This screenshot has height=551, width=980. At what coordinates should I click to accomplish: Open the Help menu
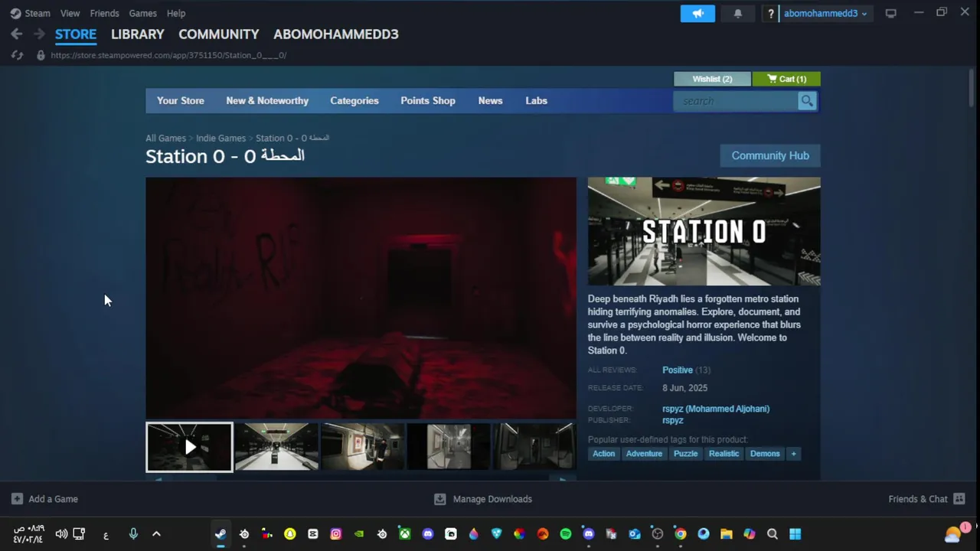click(x=176, y=14)
